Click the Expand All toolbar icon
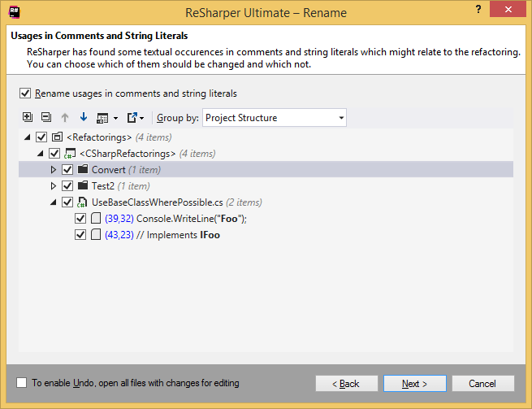This screenshot has height=409, width=532. (27, 118)
